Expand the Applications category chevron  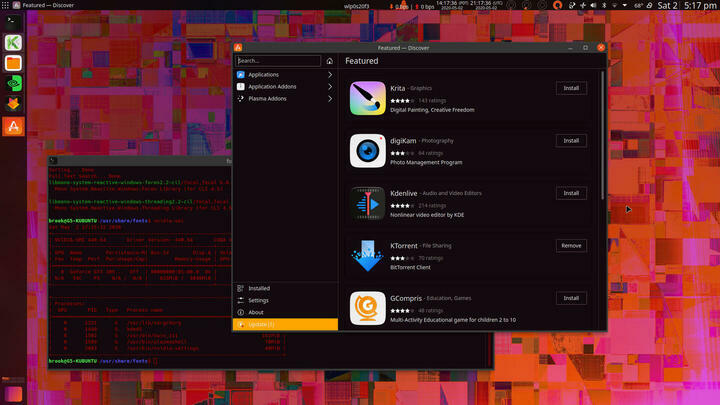pos(330,74)
